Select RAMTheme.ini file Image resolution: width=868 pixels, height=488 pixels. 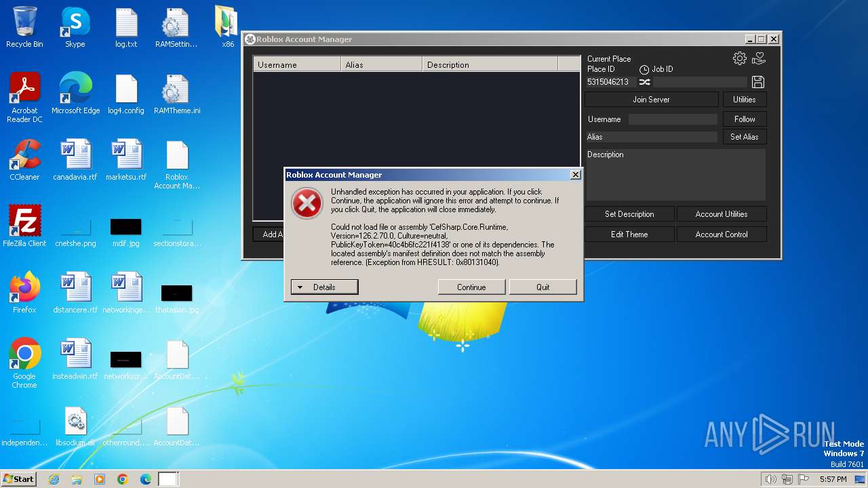pos(176,94)
